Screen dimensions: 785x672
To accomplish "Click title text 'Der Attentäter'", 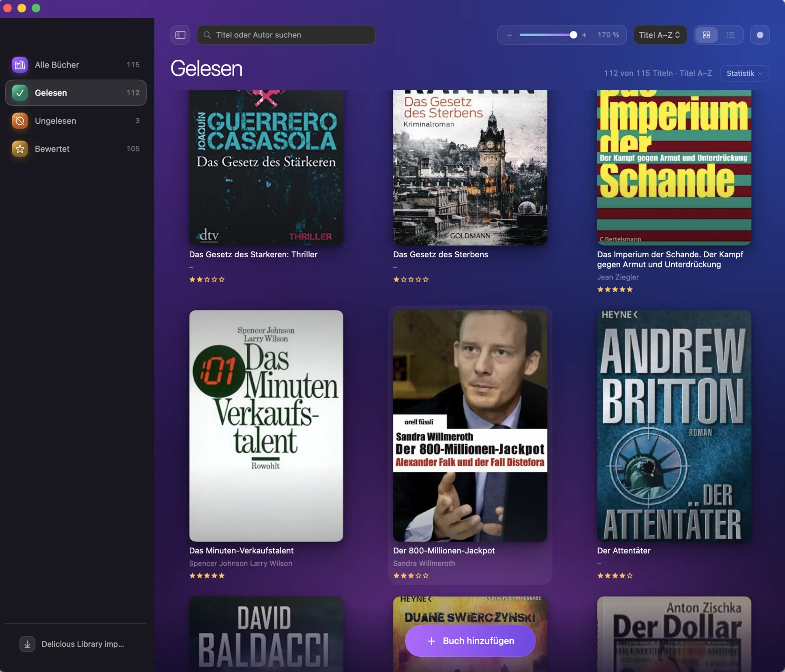I will coord(624,551).
